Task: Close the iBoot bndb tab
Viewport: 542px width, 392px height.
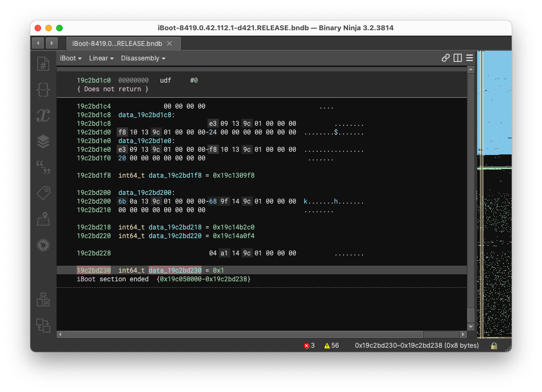Action: coord(169,44)
